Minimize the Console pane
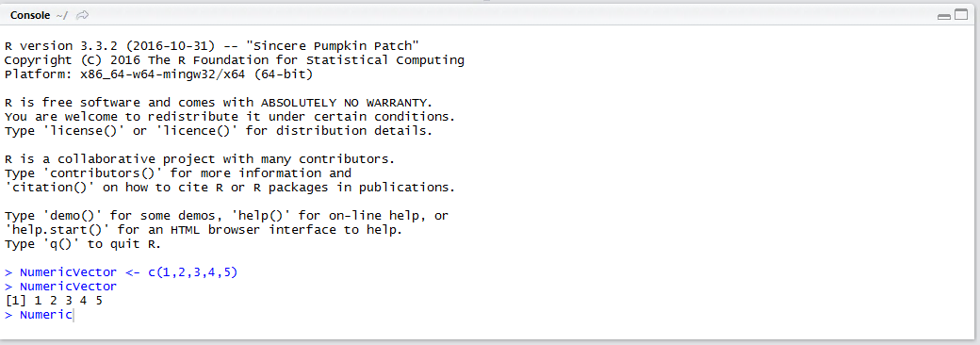Screen dimensions: 980x345 (944, 16)
